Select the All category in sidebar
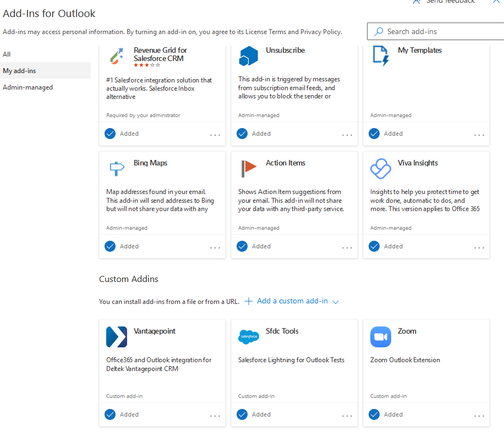The image size is (504, 443). pyautogui.click(x=7, y=54)
